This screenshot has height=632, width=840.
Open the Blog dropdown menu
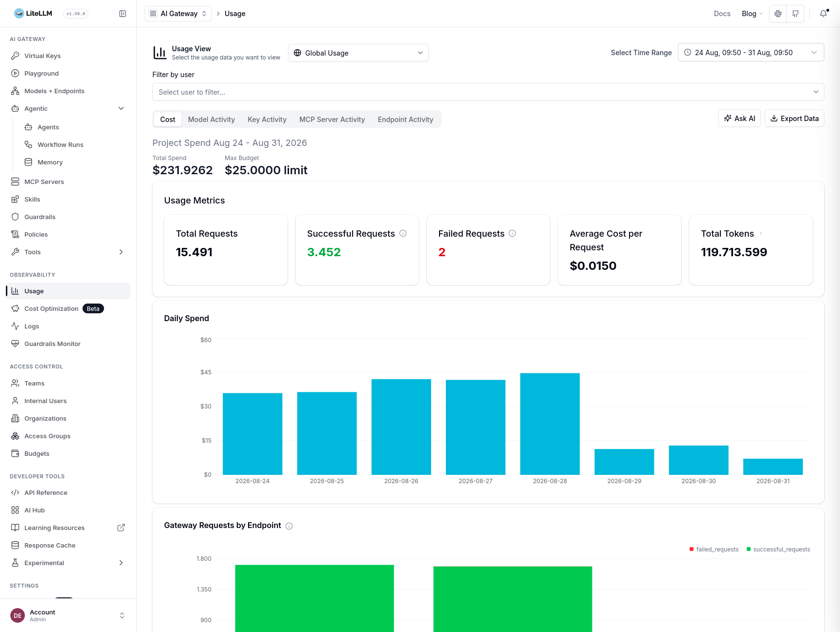[752, 14]
